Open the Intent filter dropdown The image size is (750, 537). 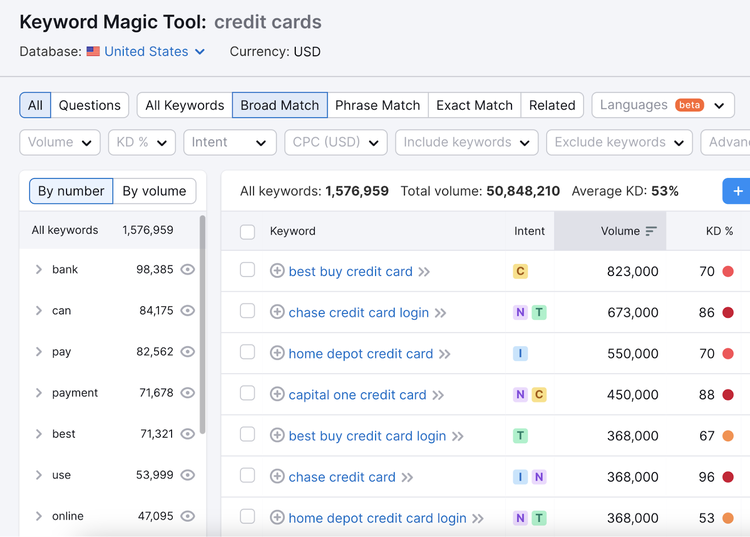pyautogui.click(x=230, y=142)
